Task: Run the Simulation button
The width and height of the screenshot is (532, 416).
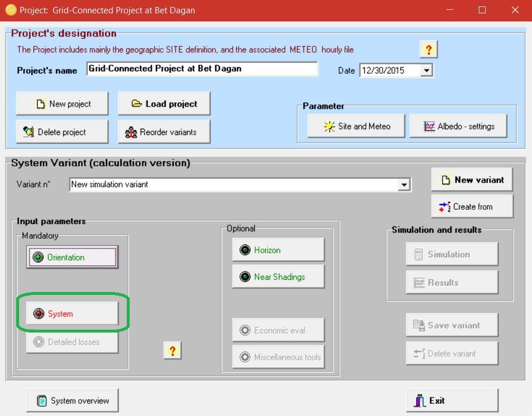Action: click(x=452, y=254)
